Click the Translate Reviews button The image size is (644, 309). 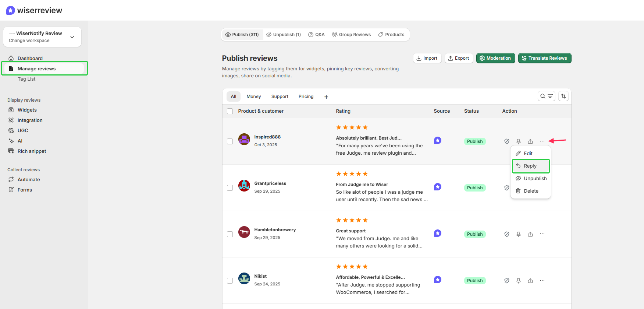(x=545, y=58)
